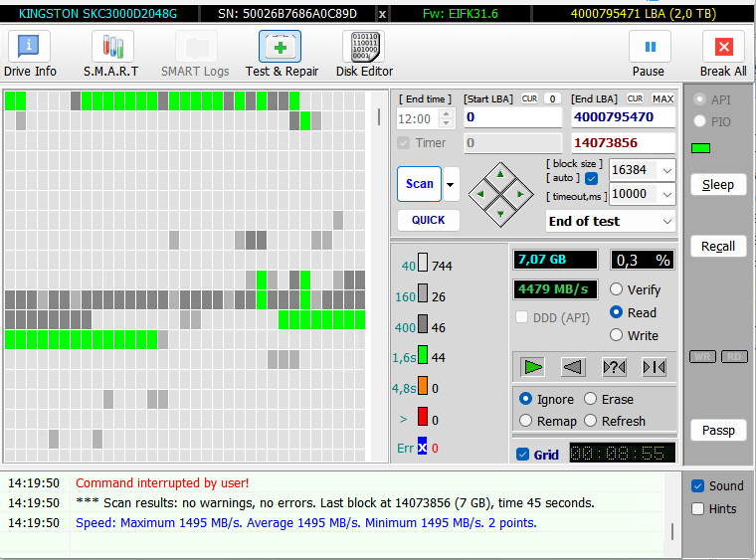
Task: Adjust End time spinner arrows
Action: 446,118
